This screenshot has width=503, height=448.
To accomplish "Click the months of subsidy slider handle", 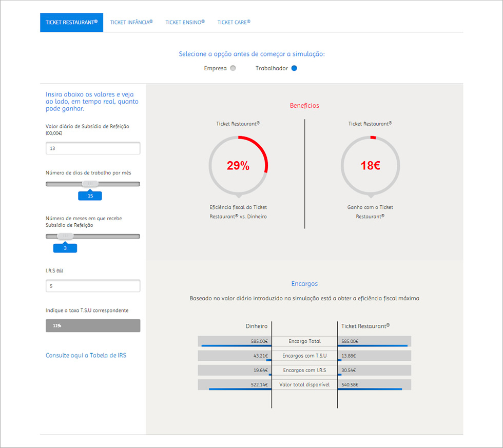I will click(x=65, y=236).
